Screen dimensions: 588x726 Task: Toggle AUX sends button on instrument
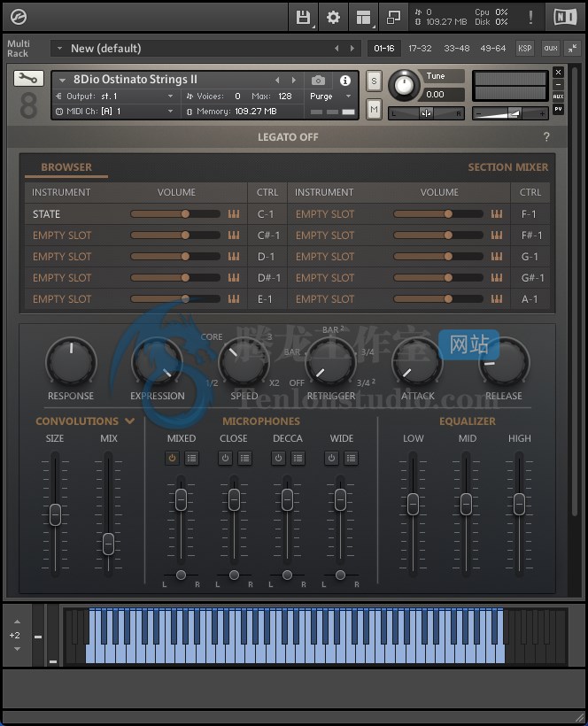coord(559,97)
